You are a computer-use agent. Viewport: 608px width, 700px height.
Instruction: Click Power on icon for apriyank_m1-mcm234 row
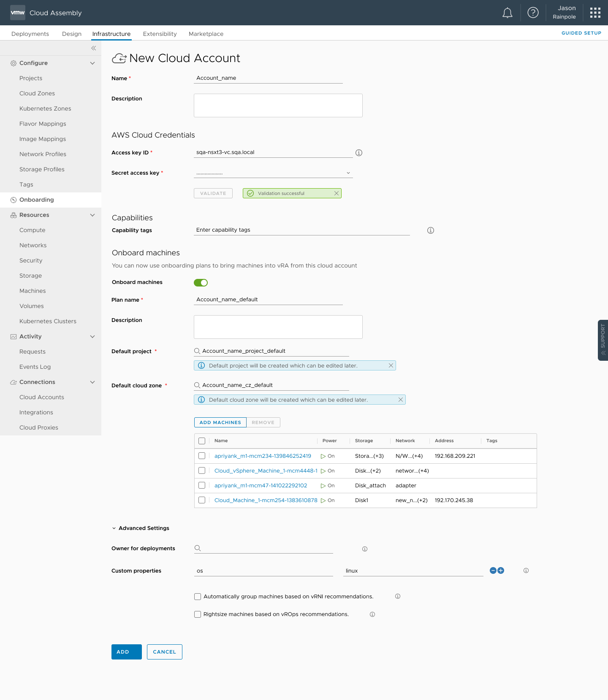323,456
